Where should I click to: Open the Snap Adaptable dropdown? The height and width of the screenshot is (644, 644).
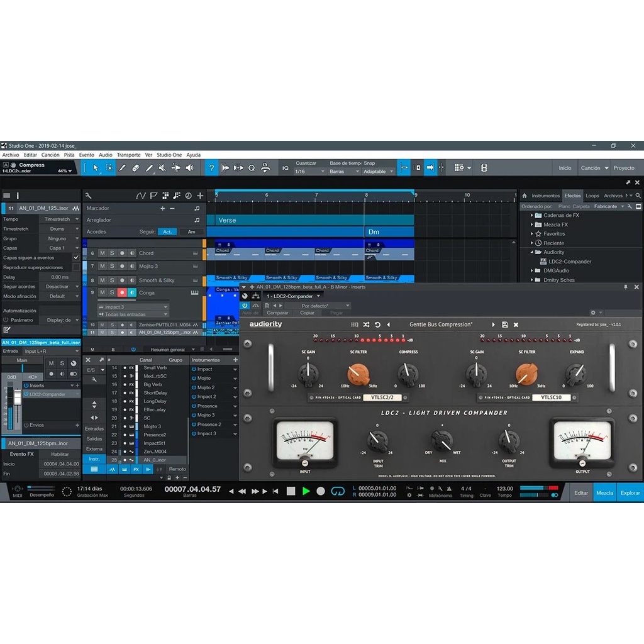[x=378, y=171]
